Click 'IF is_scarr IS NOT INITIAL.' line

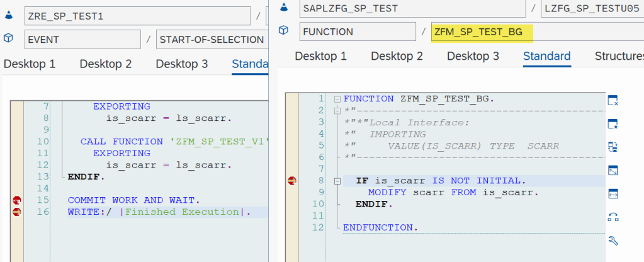441,181
